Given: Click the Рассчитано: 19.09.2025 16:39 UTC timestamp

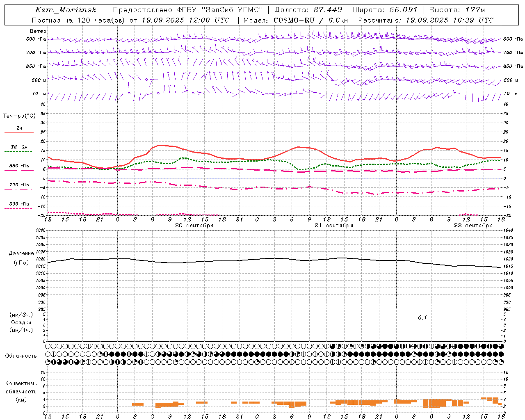Looking at the screenshot, I should [x=426, y=20].
